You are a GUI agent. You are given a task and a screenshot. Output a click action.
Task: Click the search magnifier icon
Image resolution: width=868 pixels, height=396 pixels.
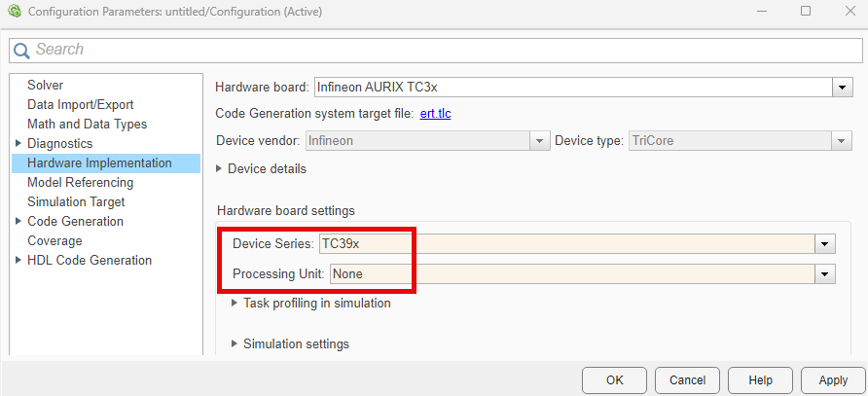(x=21, y=50)
